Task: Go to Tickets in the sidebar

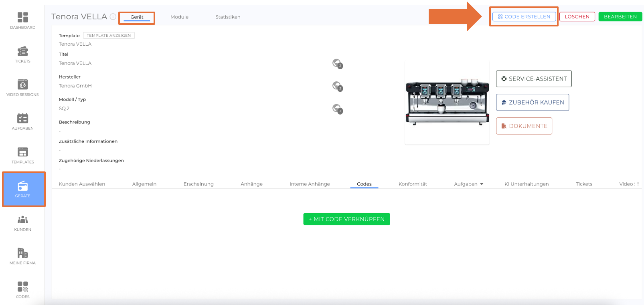Action: 22,51
